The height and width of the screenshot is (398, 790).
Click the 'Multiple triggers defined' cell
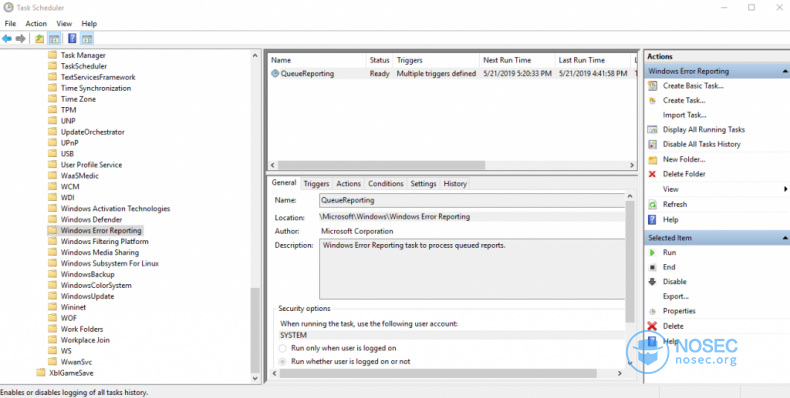436,74
